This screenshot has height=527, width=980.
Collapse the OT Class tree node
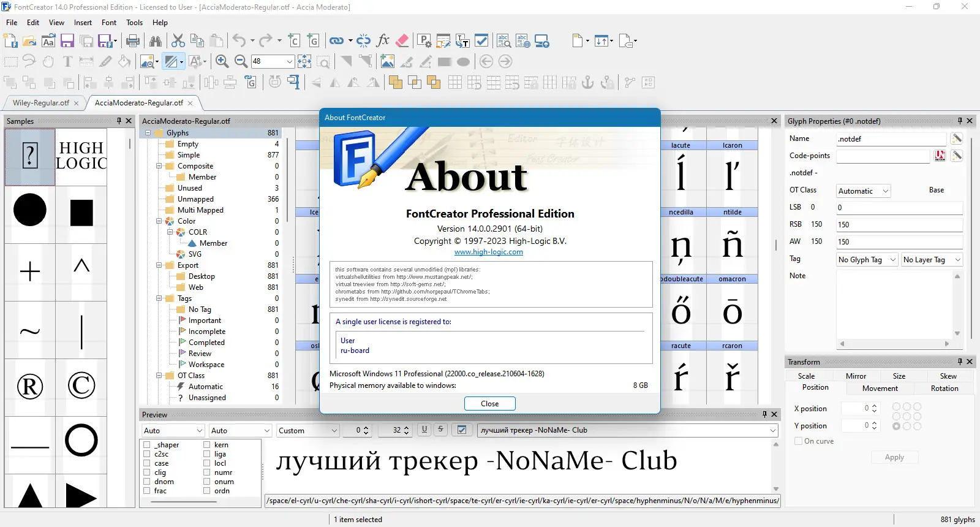point(159,376)
